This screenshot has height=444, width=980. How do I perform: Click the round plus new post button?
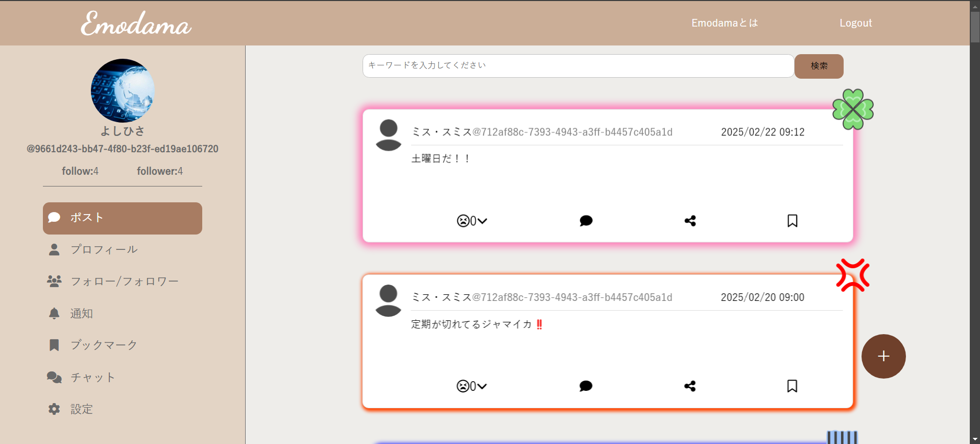point(883,356)
